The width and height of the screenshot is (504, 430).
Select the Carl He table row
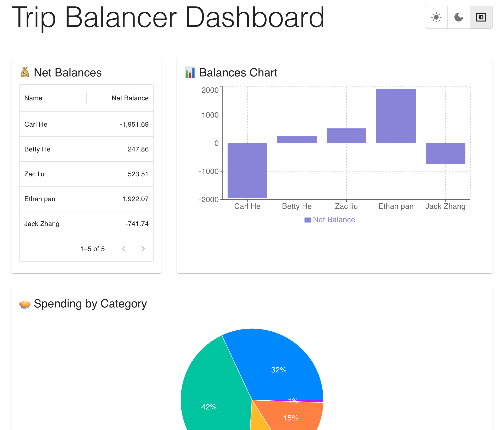[x=86, y=124]
